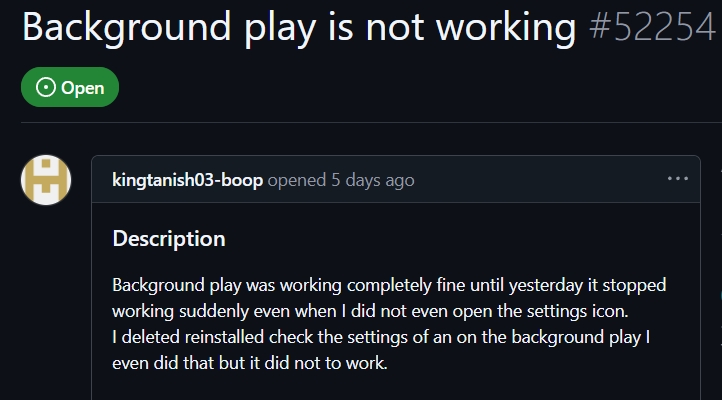Click the circle-dot icon in Open badge
722x400 pixels.
click(46, 88)
